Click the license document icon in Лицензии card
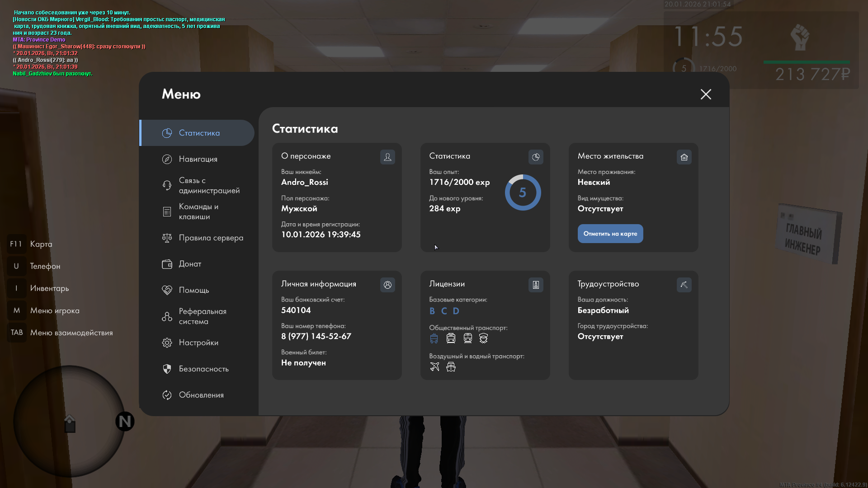This screenshot has height=488, width=868. (x=536, y=285)
